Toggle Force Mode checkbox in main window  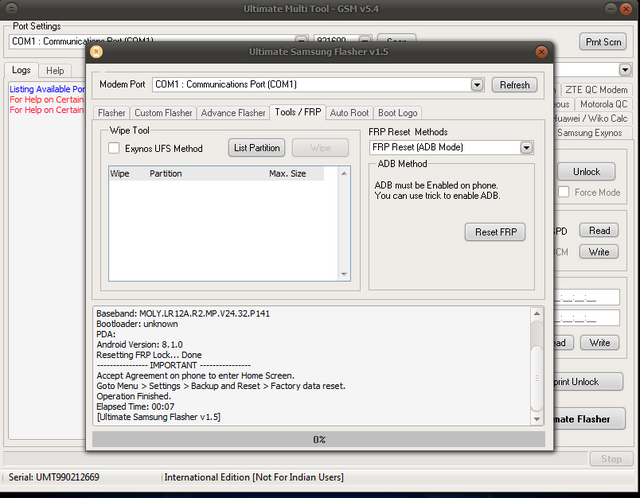pyautogui.click(x=564, y=191)
